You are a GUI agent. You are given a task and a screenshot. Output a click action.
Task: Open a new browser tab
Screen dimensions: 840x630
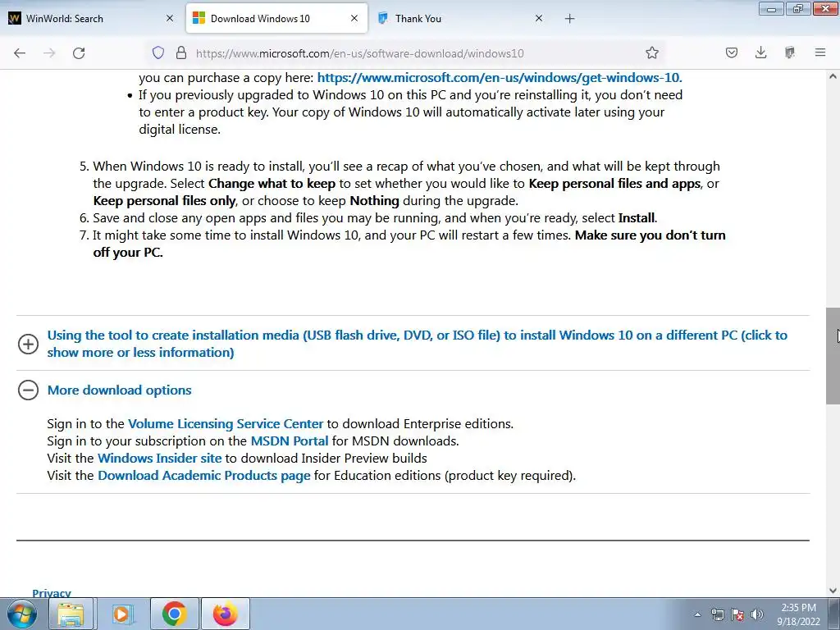click(x=570, y=19)
